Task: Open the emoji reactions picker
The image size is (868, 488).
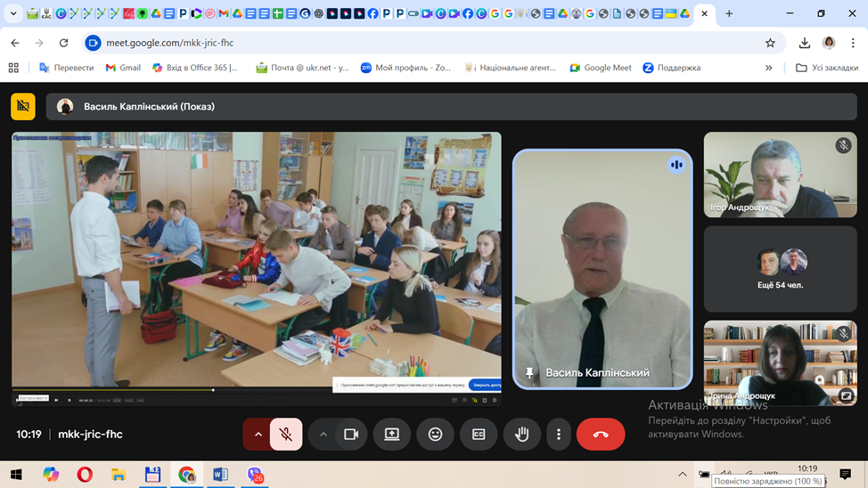Action: pyautogui.click(x=435, y=435)
